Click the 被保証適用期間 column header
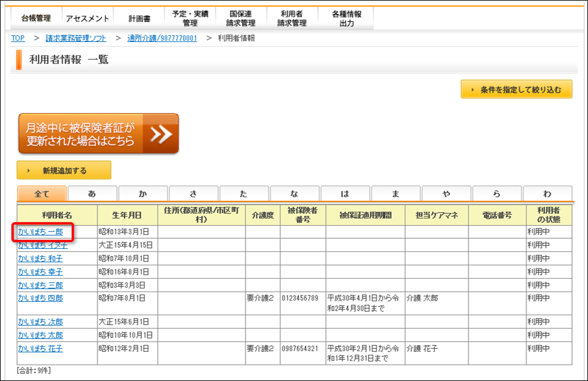This screenshot has width=588, height=381. tap(365, 215)
